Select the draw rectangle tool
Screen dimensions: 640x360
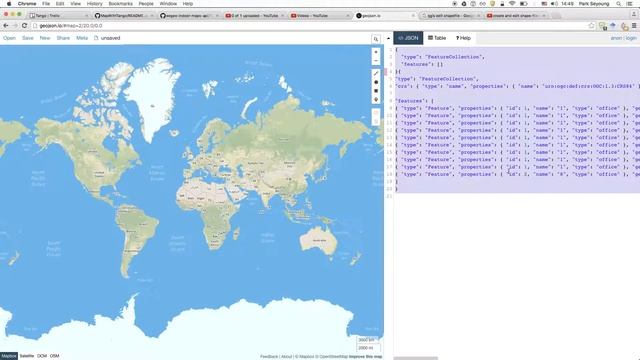tap(376, 91)
